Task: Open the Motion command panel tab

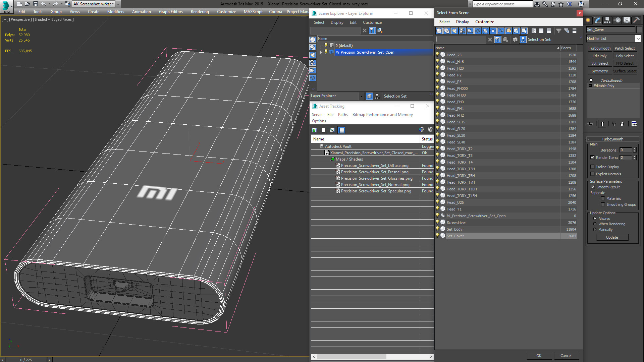Action: coord(618,20)
